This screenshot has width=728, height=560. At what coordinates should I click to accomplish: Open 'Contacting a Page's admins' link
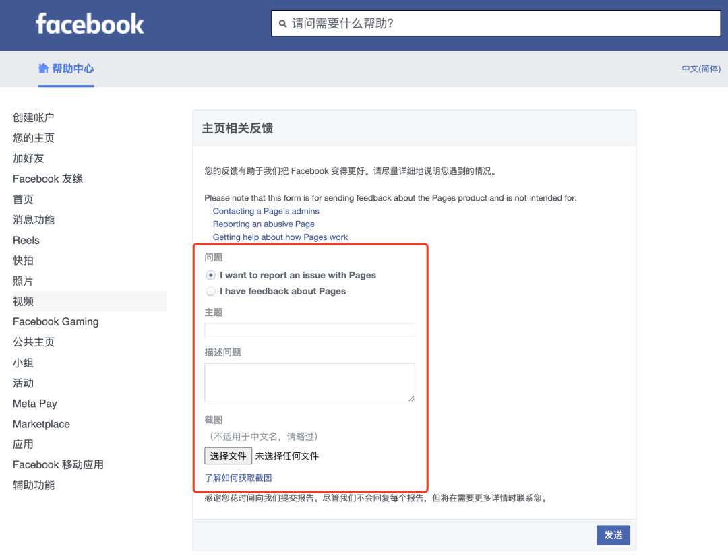266,211
